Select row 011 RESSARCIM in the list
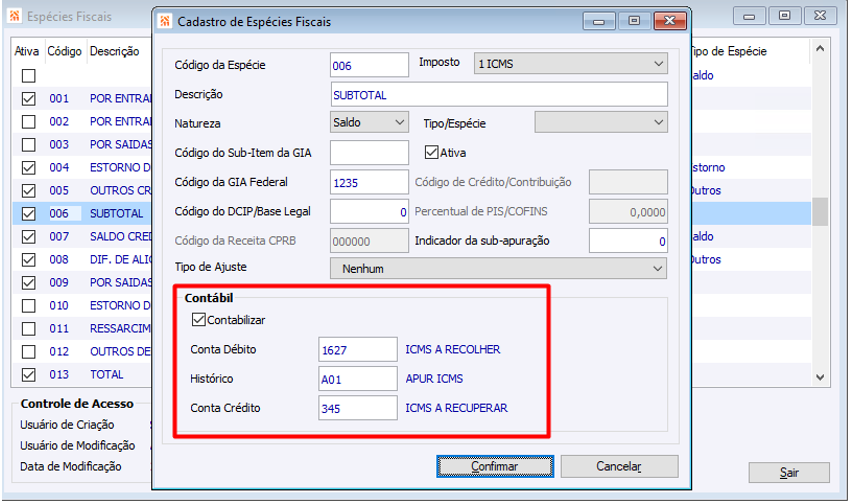 point(82,328)
